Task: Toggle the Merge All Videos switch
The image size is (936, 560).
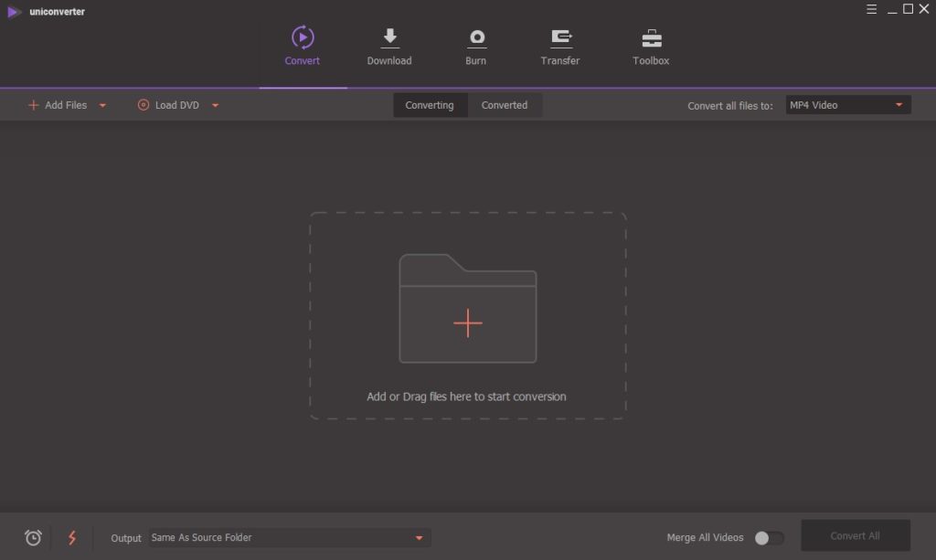Action: [x=769, y=537]
